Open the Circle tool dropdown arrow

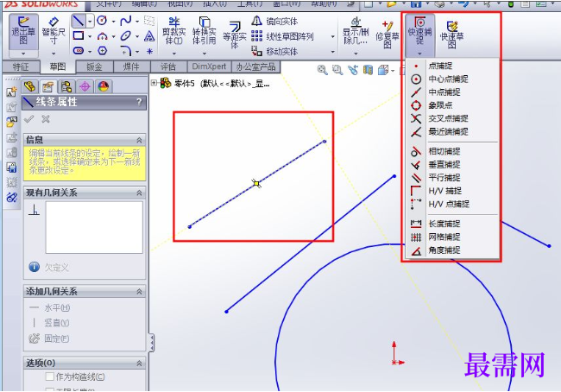pos(113,22)
